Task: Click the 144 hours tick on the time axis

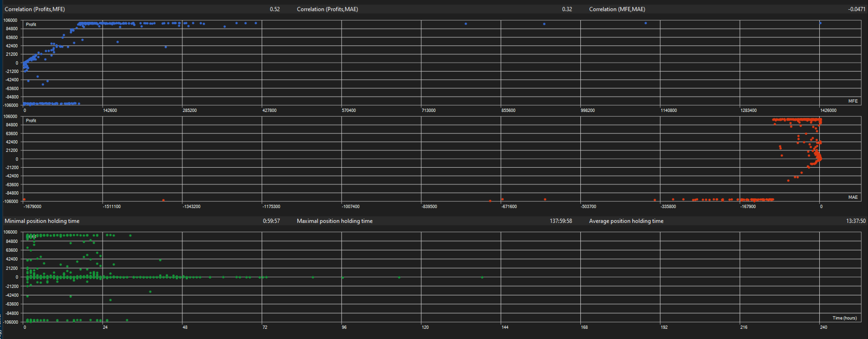Action: coord(505,327)
